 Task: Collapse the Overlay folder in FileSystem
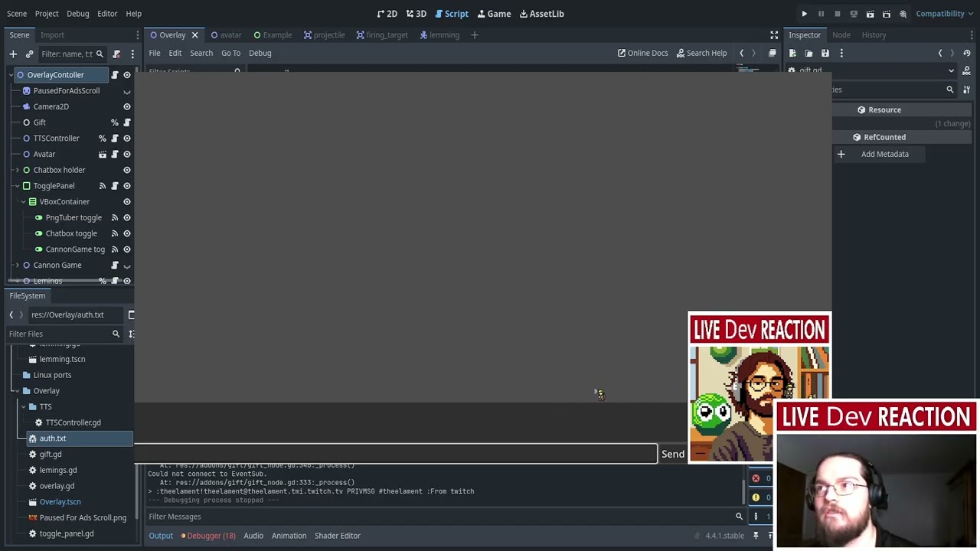[17, 391]
